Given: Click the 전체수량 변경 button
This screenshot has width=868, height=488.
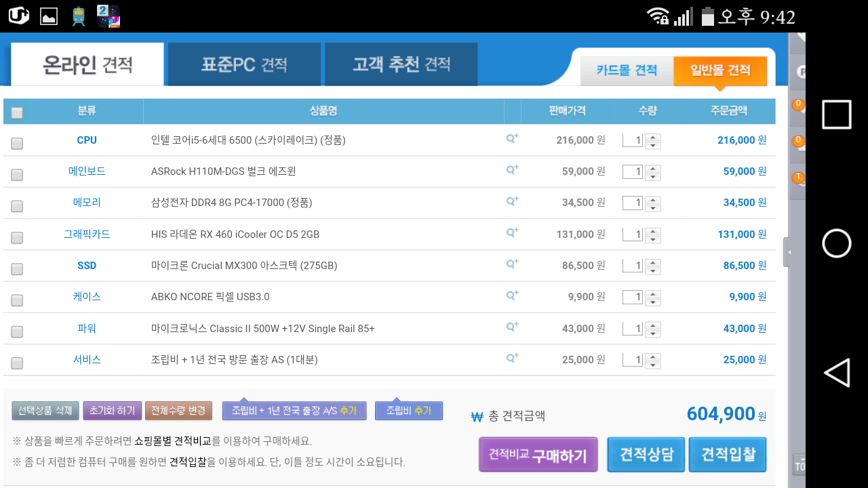Looking at the screenshot, I should (x=178, y=411).
